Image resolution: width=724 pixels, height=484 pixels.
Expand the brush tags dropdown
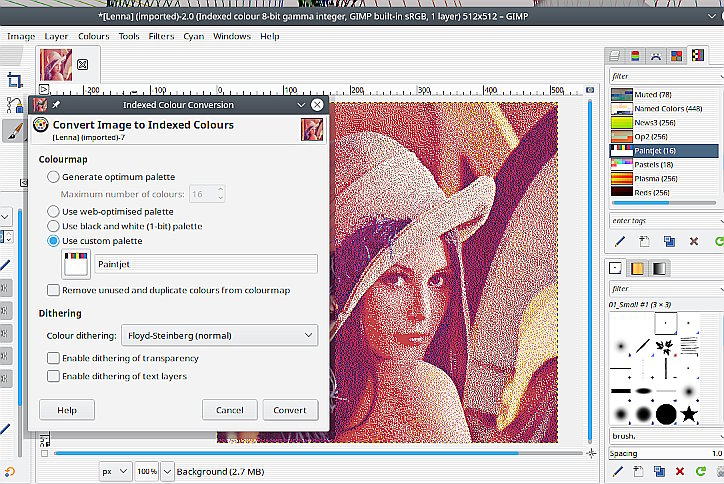click(x=716, y=436)
